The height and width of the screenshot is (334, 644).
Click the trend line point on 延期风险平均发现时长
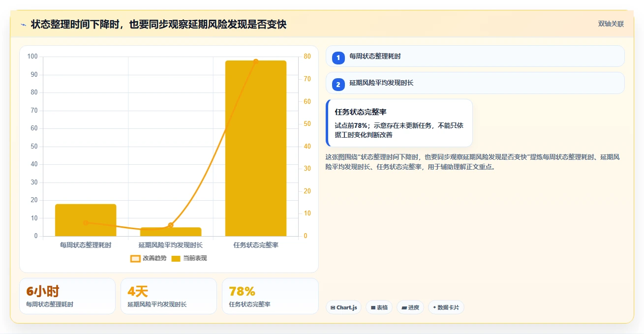171,225
